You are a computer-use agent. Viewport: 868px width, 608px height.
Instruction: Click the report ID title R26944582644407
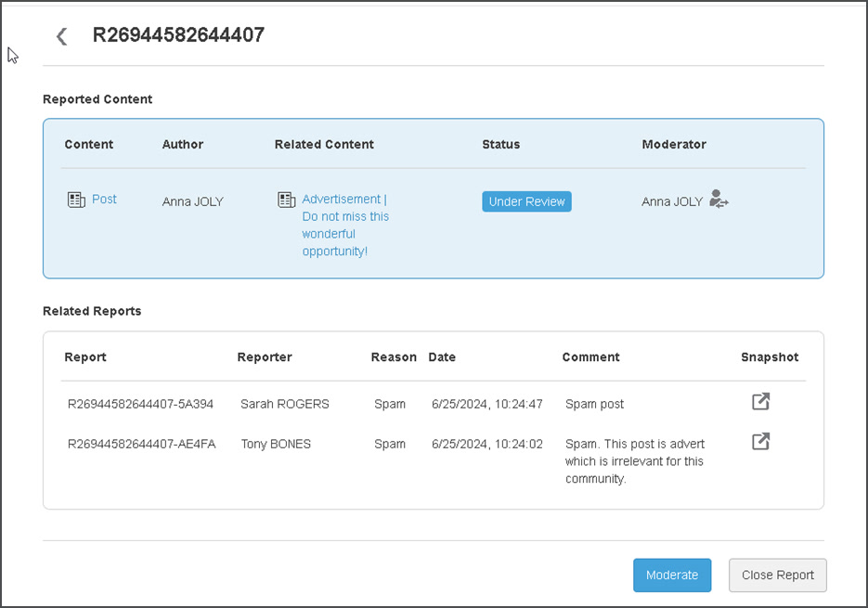pyautogui.click(x=178, y=35)
